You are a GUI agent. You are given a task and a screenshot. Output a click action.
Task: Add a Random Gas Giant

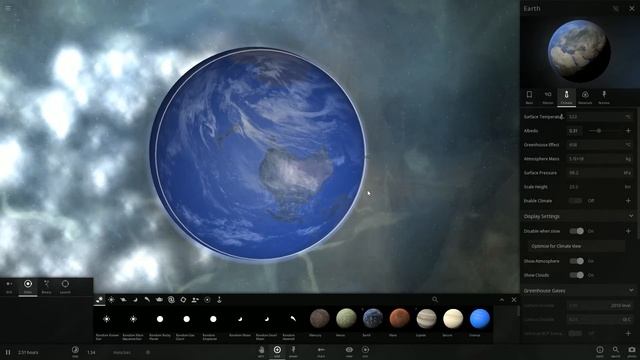(x=187, y=324)
